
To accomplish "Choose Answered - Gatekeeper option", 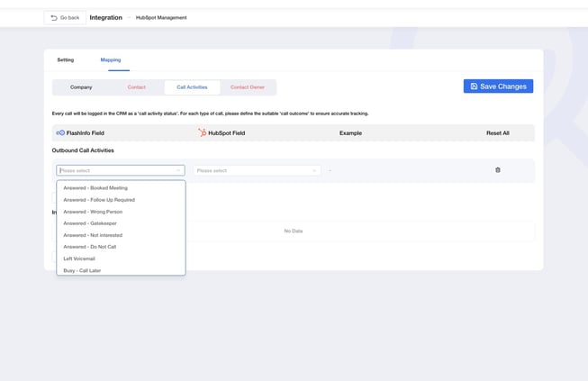I will tap(121, 223).
